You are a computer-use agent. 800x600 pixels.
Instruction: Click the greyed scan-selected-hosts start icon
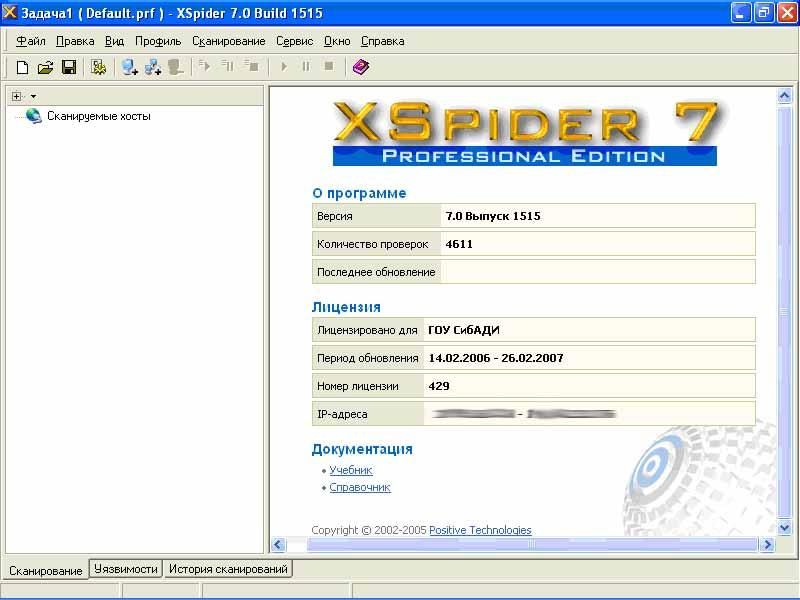coord(205,66)
